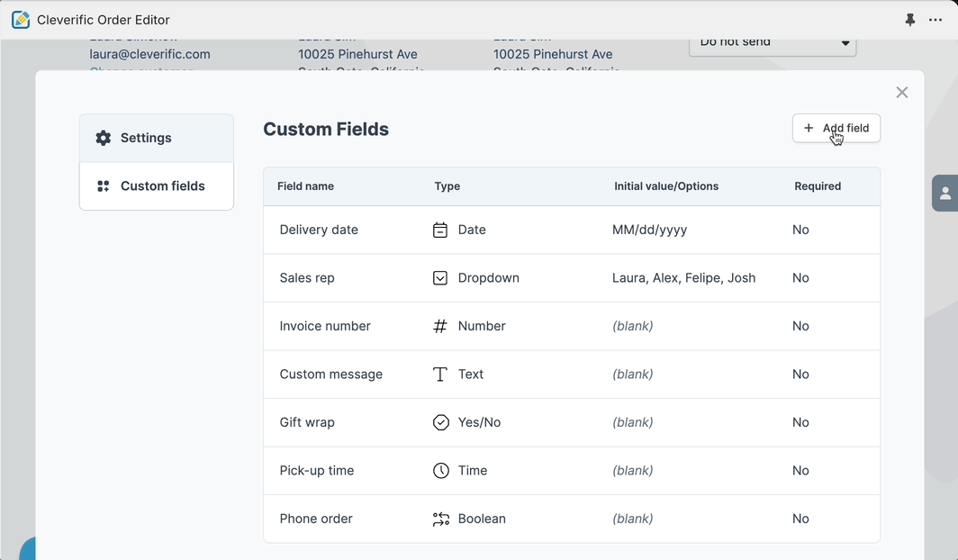958x560 pixels.
Task: Select the Invoice number field name
Action: 325,326
